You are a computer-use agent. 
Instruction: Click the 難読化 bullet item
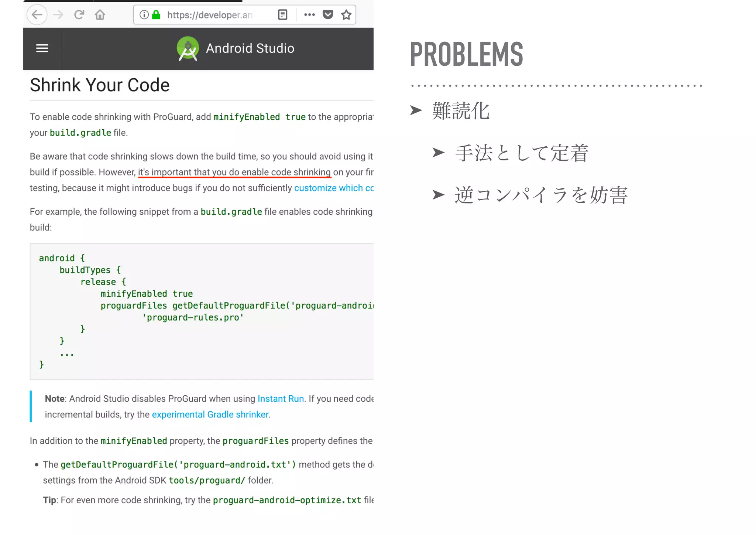pyautogui.click(x=461, y=110)
